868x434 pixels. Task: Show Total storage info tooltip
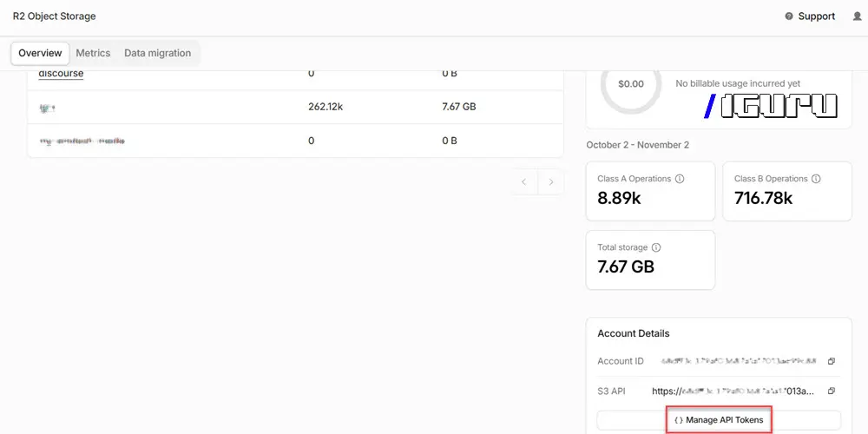pyautogui.click(x=656, y=247)
